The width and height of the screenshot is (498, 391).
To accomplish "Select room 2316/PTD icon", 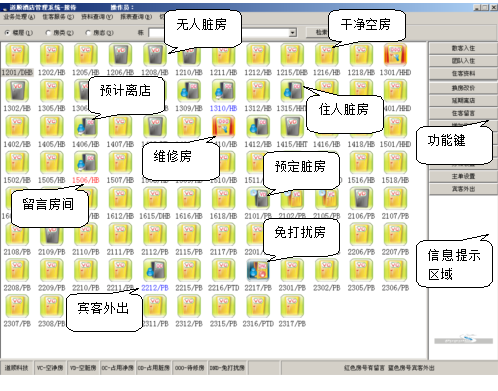I will pos(258,306).
